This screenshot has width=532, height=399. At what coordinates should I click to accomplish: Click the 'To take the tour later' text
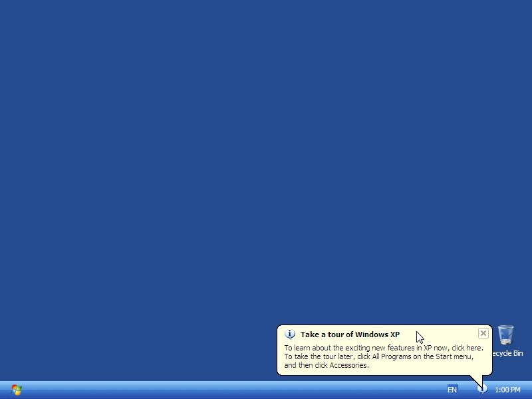pos(319,356)
